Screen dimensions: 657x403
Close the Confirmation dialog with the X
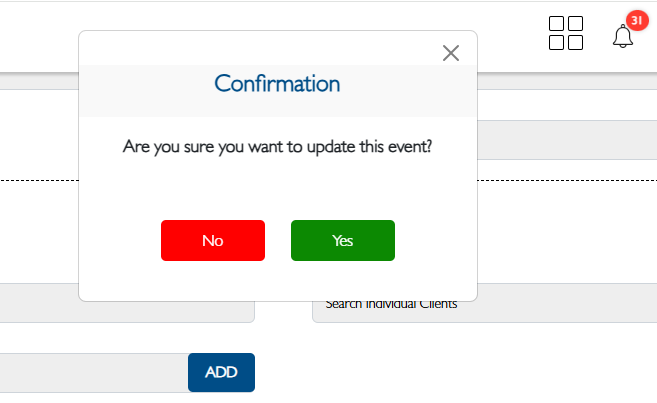coord(450,53)
